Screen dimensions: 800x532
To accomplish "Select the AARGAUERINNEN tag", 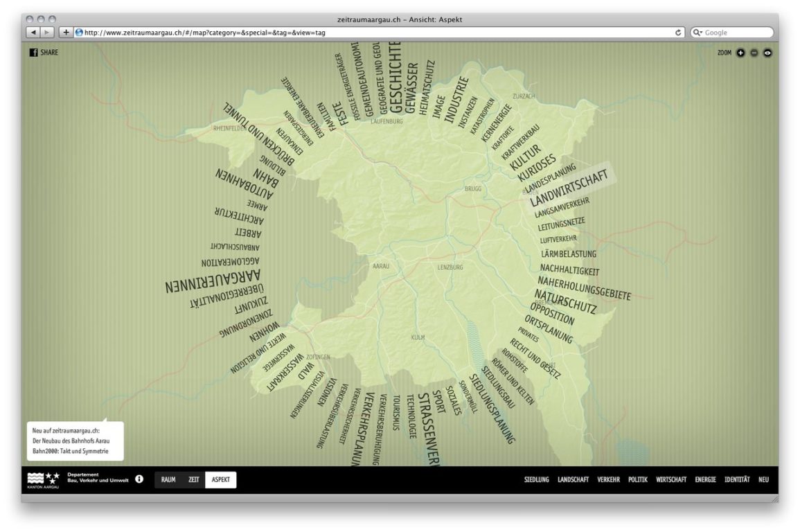I will coord(213,281).
